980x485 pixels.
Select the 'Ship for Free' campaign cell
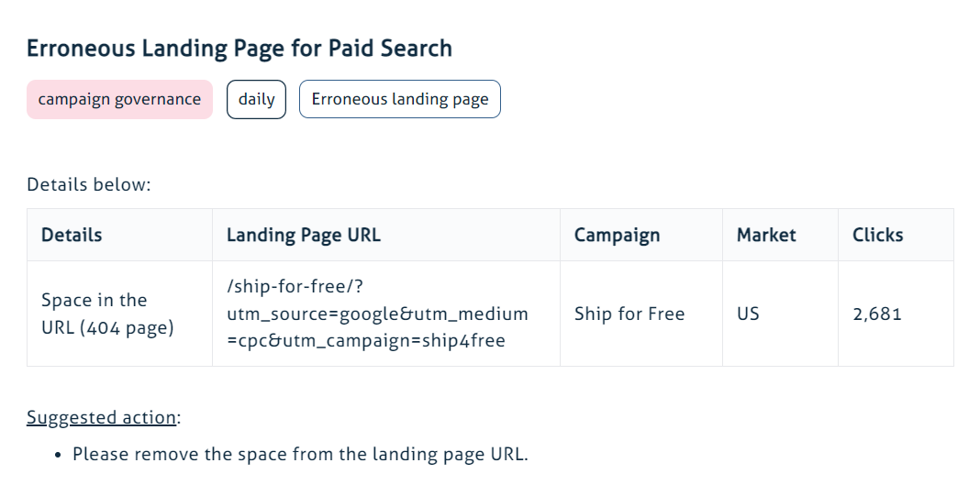629,314
